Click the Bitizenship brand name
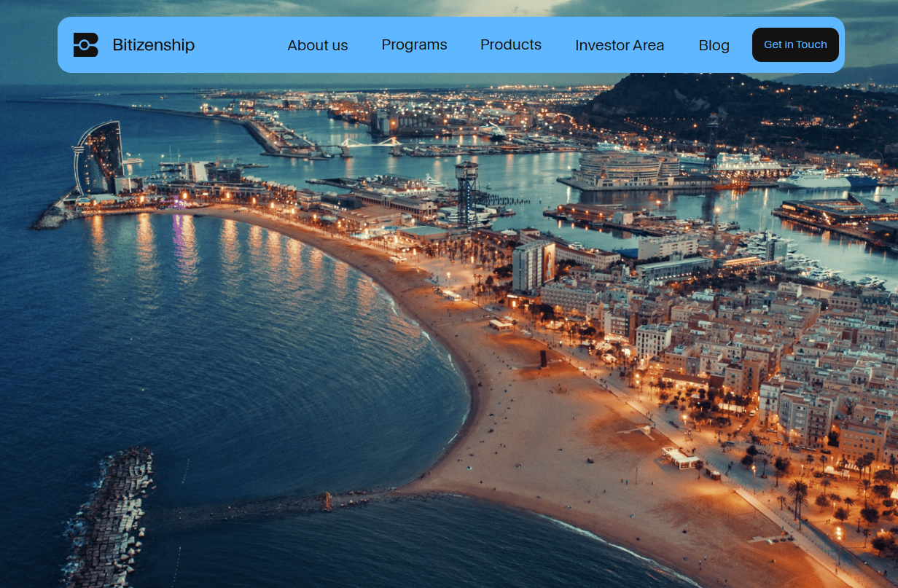 point(154,45)
